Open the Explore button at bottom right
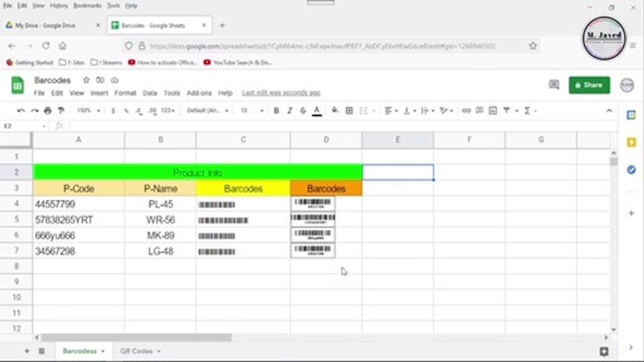Viewport: 644px width, 362px height. (604, 351)
